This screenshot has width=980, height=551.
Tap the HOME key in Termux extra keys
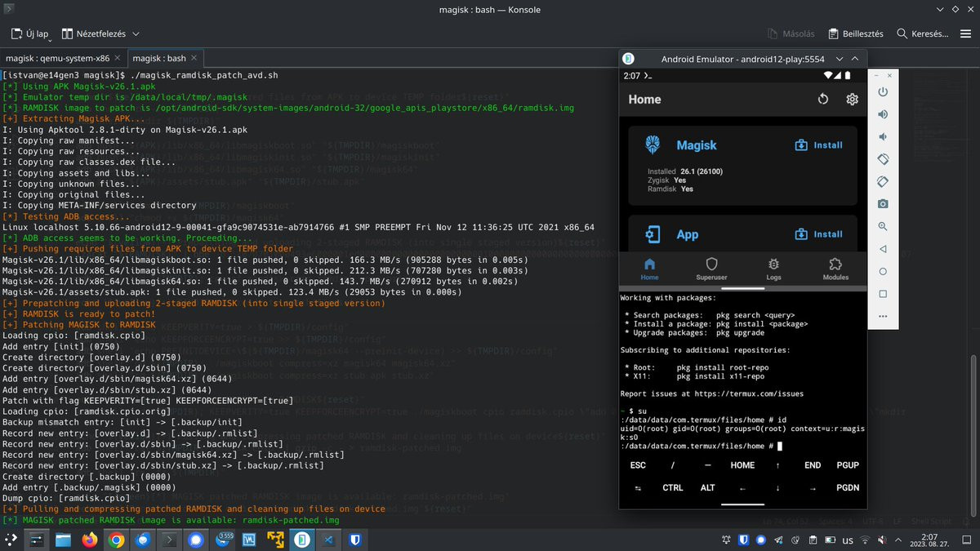coord(742,465)
